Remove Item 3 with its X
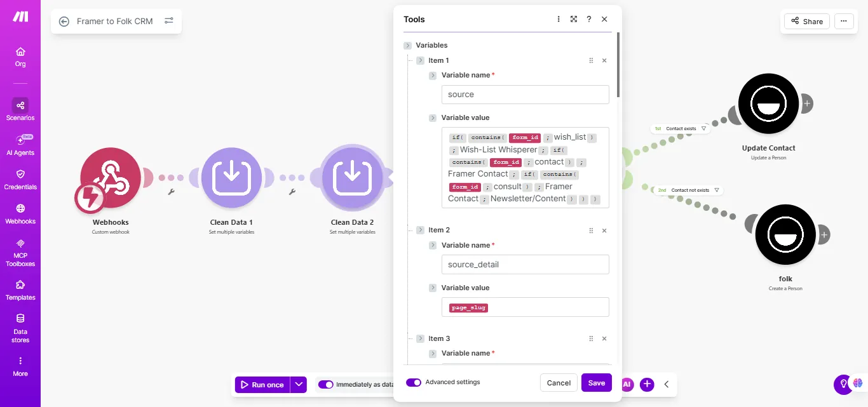Viewport: 868px width, 407px height. (604, 338)
